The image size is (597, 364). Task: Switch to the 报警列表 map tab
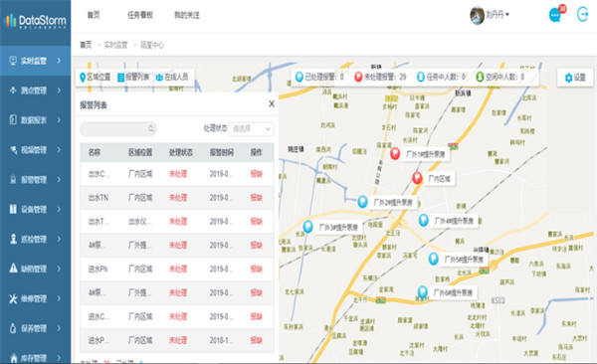[x=133, y=77]
